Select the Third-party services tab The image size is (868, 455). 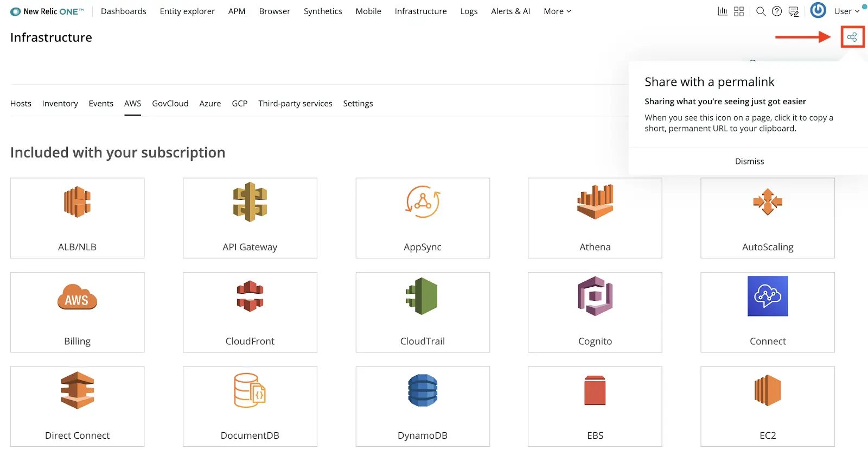point(295,103)
